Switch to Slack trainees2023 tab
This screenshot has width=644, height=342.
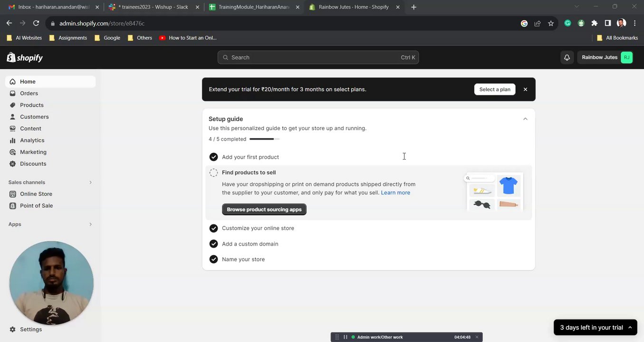pos(154,7)
